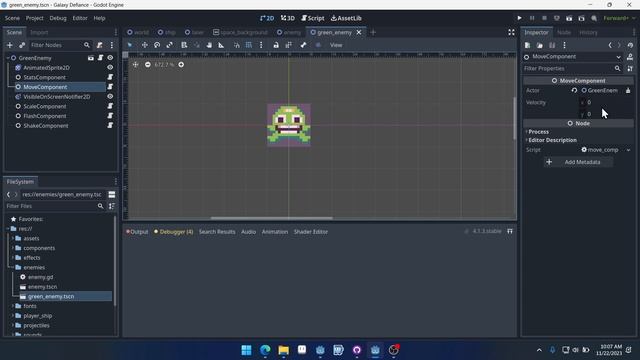The width and height of the screenshot is (640, 360).
Task: Toggle distraction-free mode expand icon
Action: pos(511,32)
